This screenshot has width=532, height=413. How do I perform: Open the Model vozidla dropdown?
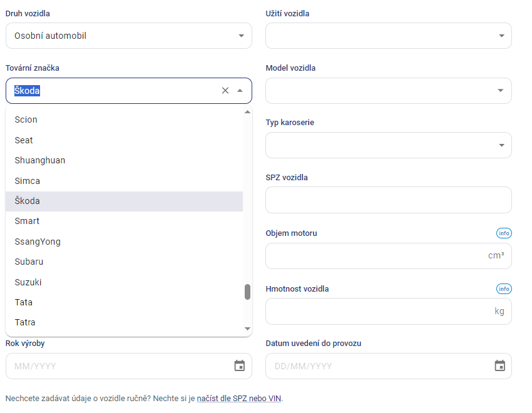[389, 91]
